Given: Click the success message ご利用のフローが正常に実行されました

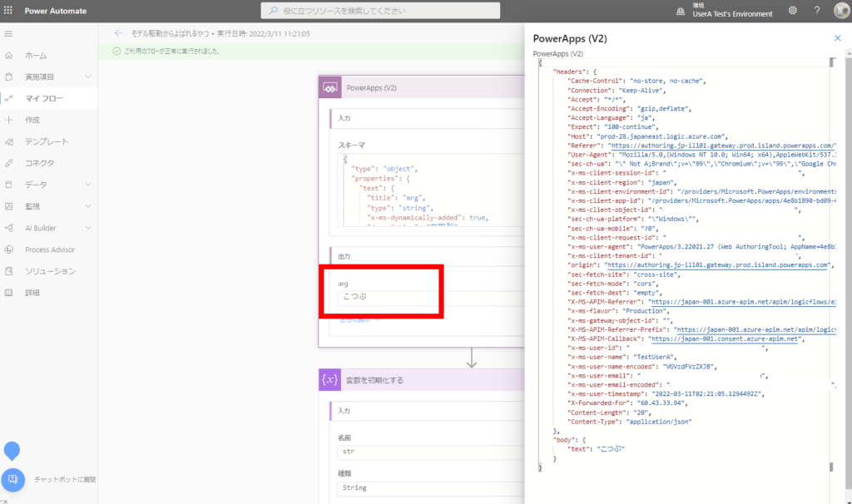Looking at the screenshot, I should click(172, 51).
